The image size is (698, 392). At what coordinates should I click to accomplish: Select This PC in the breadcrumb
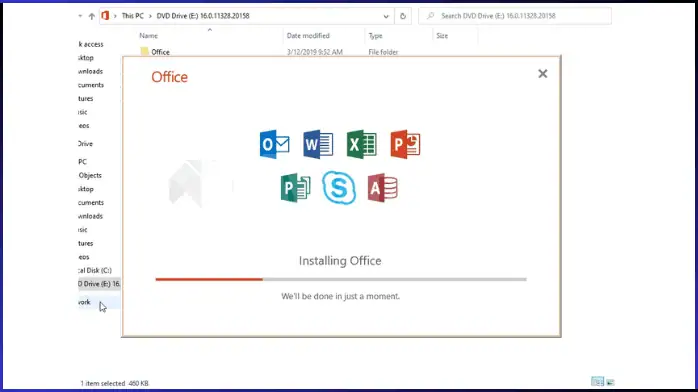(x=133, y=16)
